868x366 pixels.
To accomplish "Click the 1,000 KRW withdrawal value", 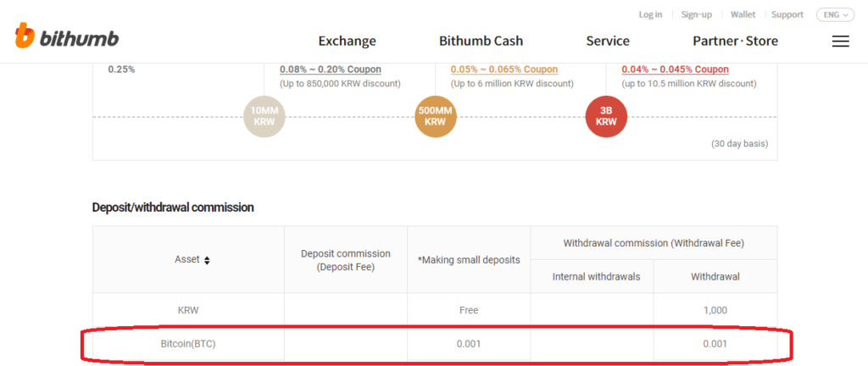I will click(x=715, y=311).
